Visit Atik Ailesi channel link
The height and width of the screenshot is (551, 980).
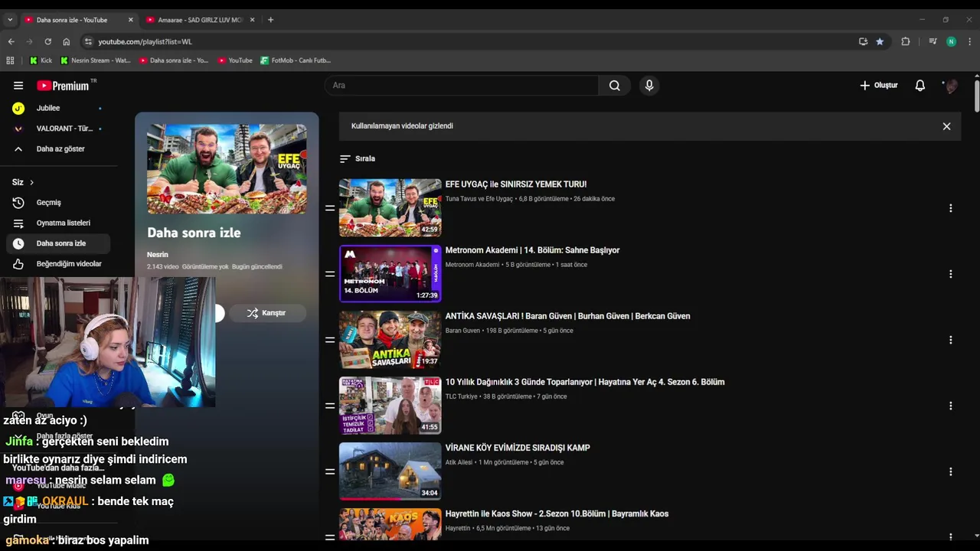tap(459, 462)
